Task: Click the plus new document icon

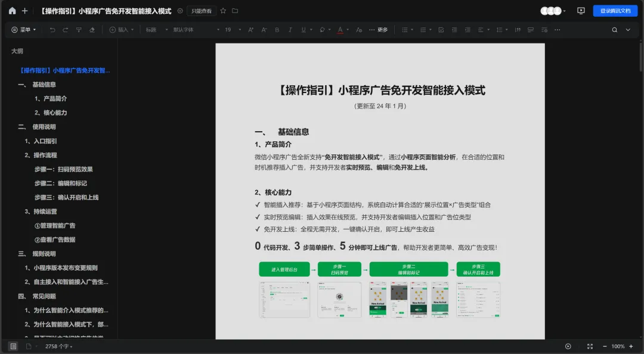Action: 24,11
